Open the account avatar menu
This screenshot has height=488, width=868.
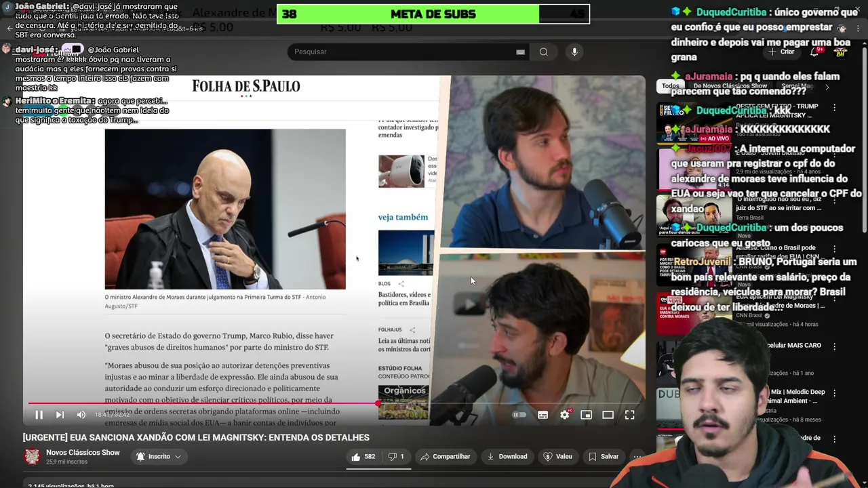coord(841,52)
